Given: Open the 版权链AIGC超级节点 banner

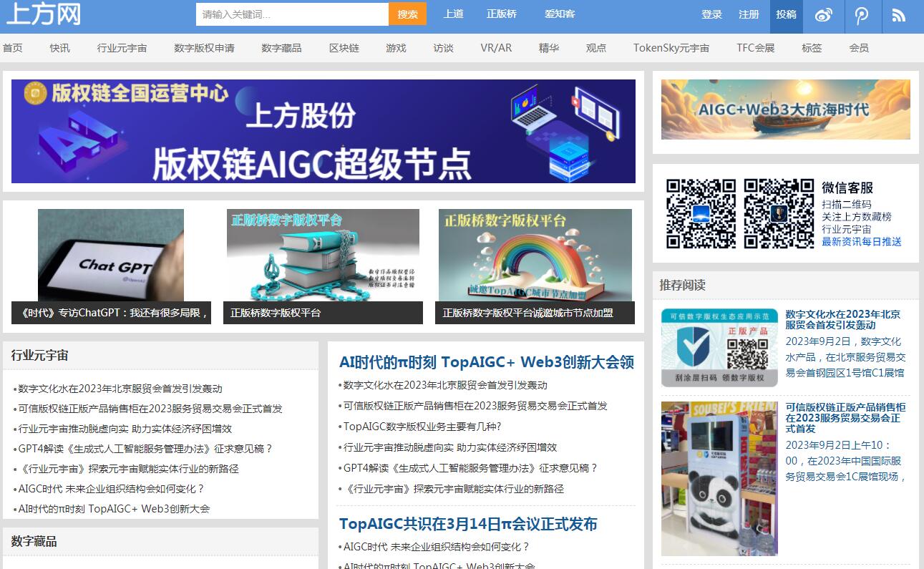Looking at the screenshot, I should click(x=324, y=131).
